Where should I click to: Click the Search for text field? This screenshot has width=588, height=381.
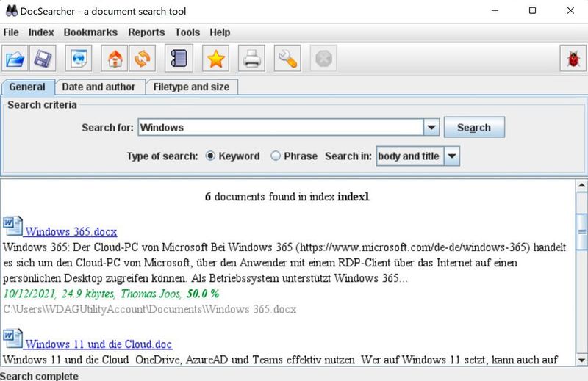coord(281,128)
